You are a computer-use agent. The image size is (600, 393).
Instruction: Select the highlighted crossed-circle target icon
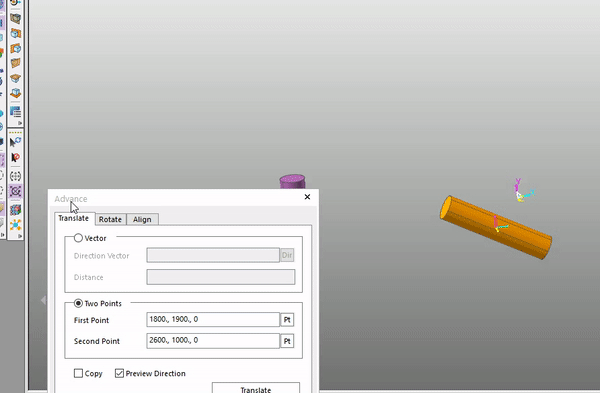[x=15, y=191]
